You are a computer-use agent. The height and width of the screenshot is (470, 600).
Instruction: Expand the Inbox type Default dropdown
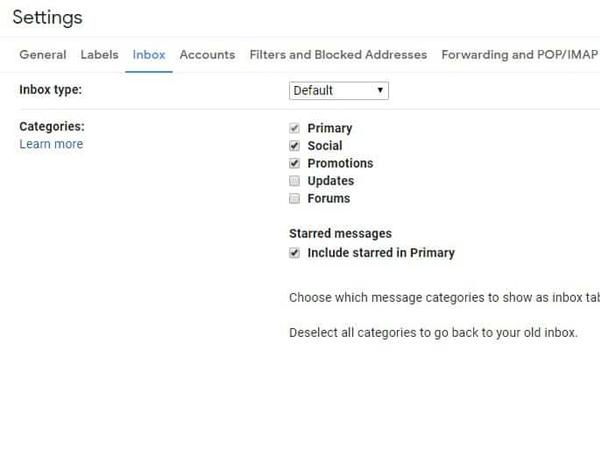(338, 91)
